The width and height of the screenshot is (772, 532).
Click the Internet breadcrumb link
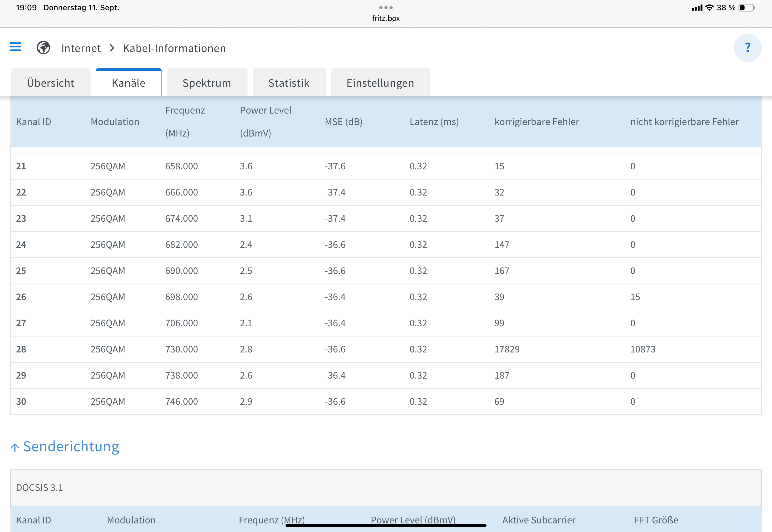(81, 48)
